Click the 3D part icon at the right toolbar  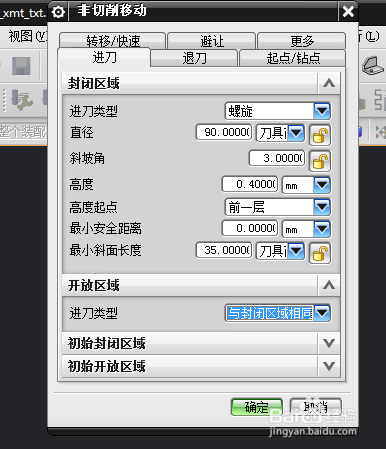pyautogui.click(x=373, y=65)
